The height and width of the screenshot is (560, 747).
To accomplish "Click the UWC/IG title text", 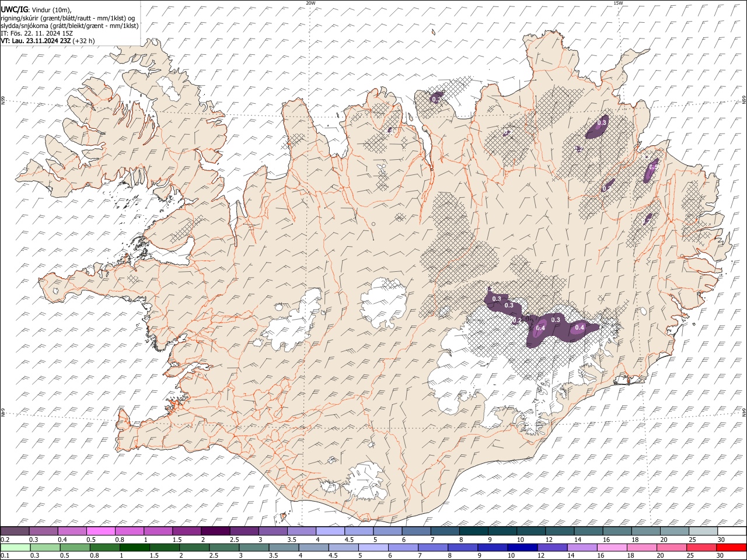I will point(14,9).
